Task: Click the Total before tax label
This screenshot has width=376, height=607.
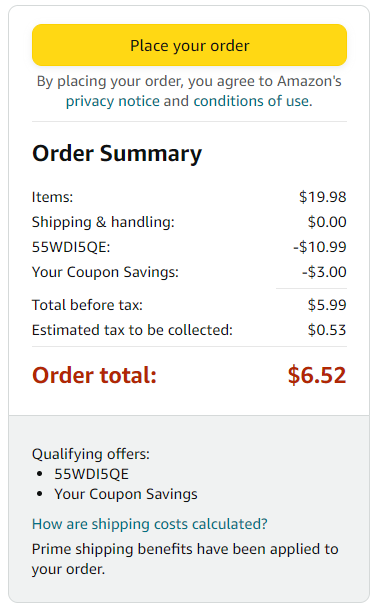Action: [87, 305]
